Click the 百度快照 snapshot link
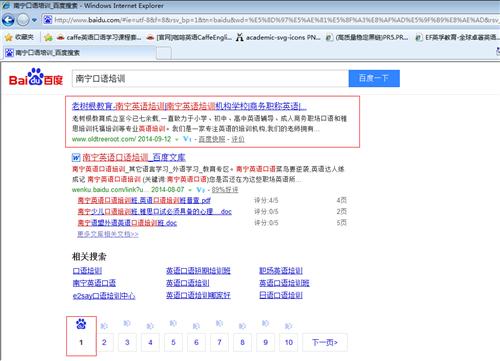 212,139
